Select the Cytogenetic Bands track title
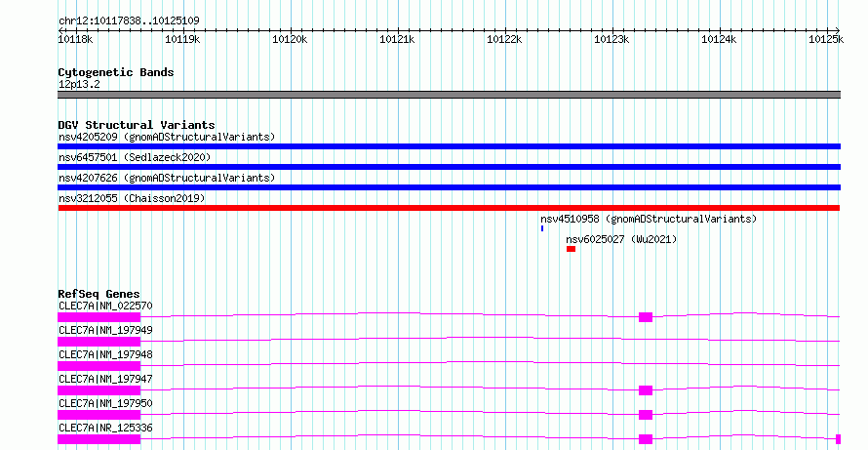This screenshot has height=450, width=868. click(116, 72)
